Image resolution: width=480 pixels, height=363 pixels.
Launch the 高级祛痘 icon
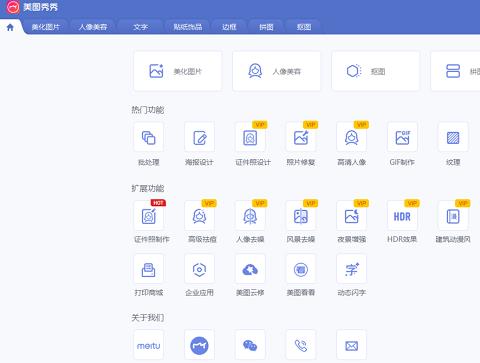click(x=199, y=216)
